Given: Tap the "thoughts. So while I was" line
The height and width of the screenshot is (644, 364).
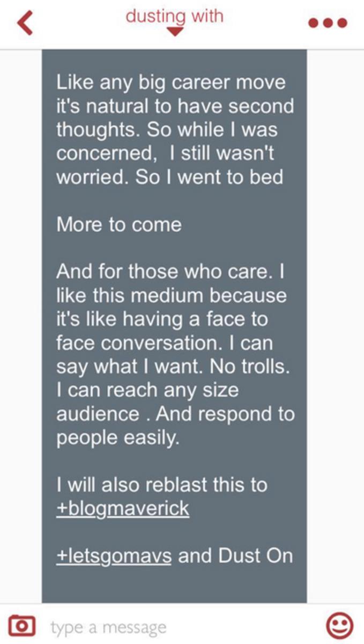Looking at the screenshot, I should pyautogui.click(x=166, y=130).
